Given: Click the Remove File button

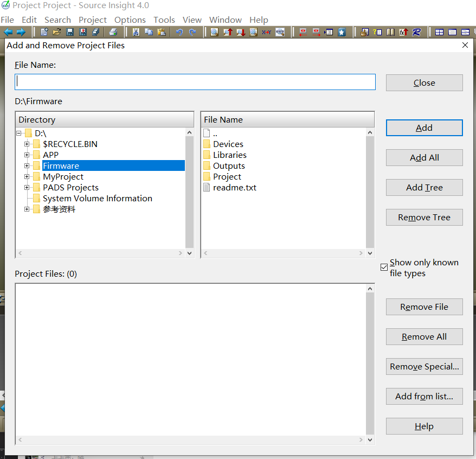Looking at the screenshot, I should pyautogui.click(x=424, y=307).
